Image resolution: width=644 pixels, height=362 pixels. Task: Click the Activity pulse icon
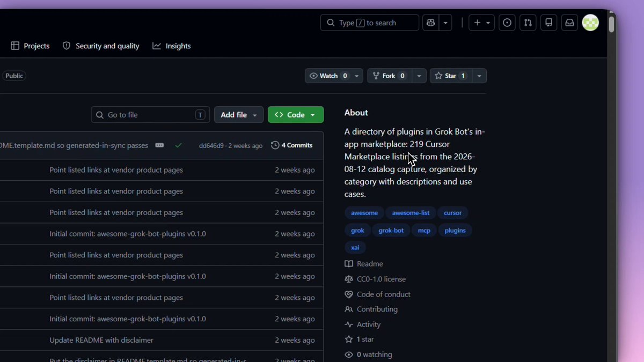click(x=349, y=324)
